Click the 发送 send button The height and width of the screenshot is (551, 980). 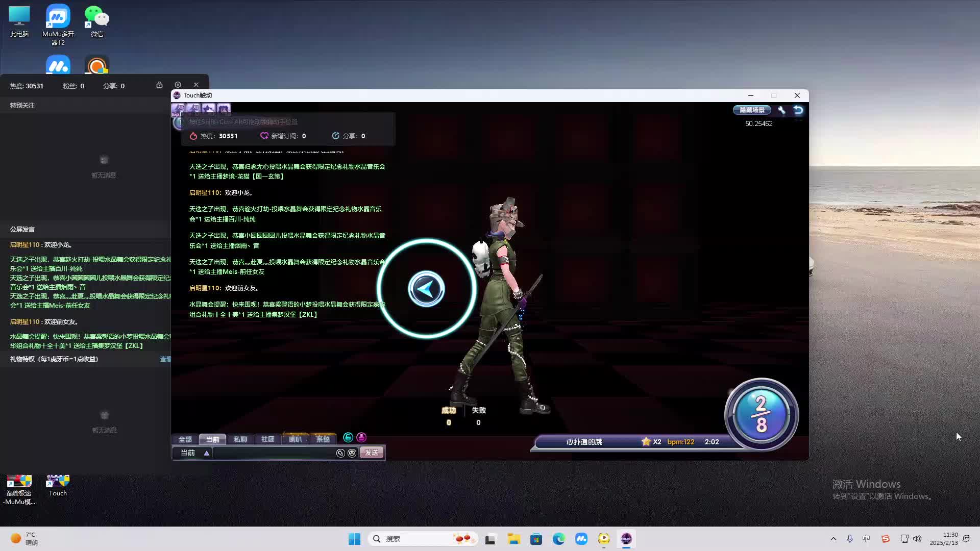372,453
